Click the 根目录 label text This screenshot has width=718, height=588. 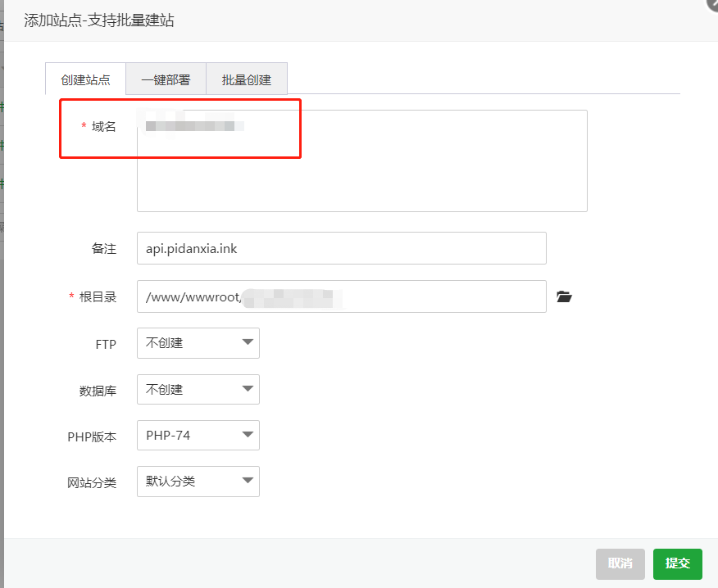click(x=98, y=297)
